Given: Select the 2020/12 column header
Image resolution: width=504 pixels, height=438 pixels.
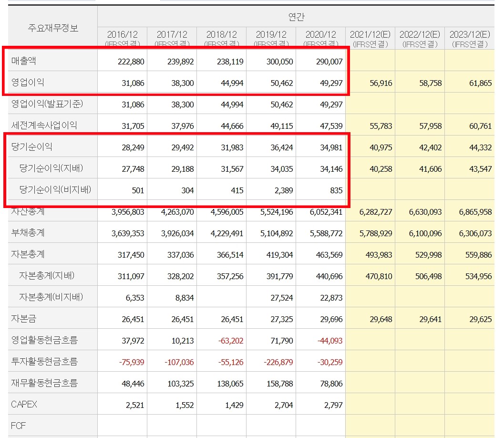Looking at the screenshot, I should [x=321, y=38].
